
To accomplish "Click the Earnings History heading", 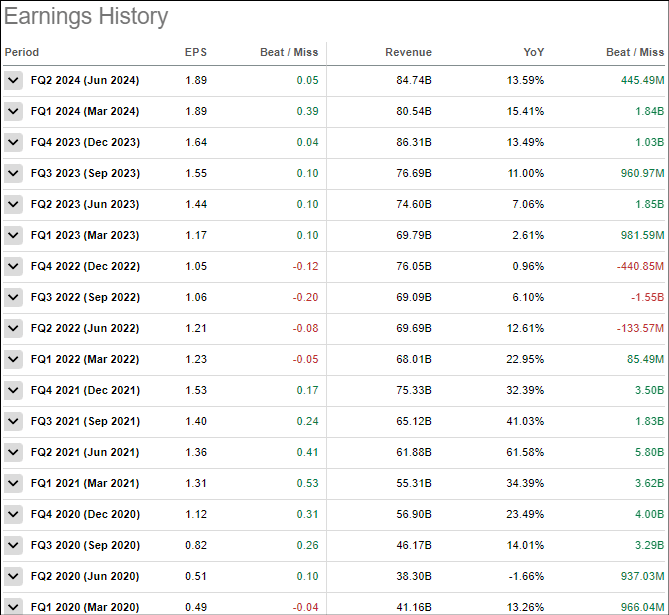I will point(86,17).
